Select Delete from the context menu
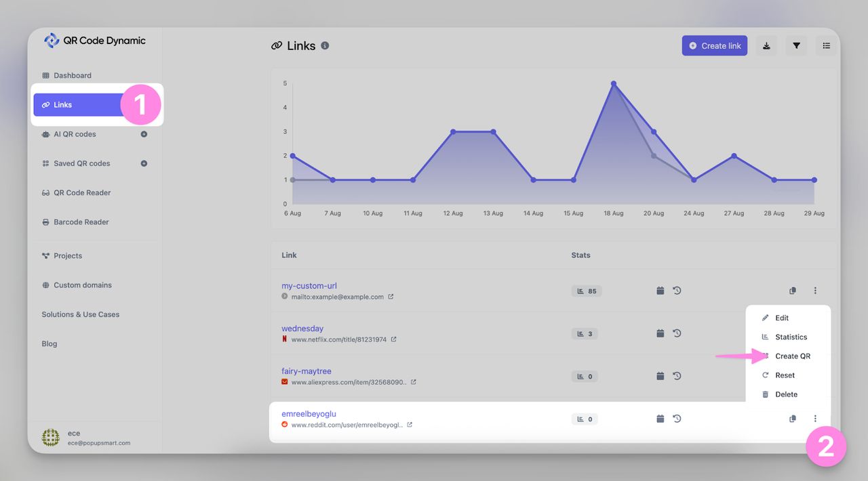This screenshot has width=868, height=481. 786,394
